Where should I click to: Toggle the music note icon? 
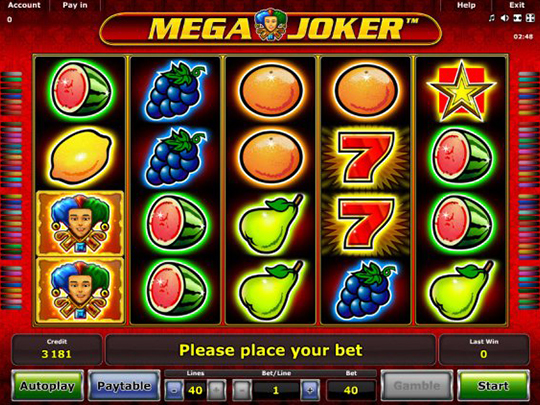click(491, 18)
